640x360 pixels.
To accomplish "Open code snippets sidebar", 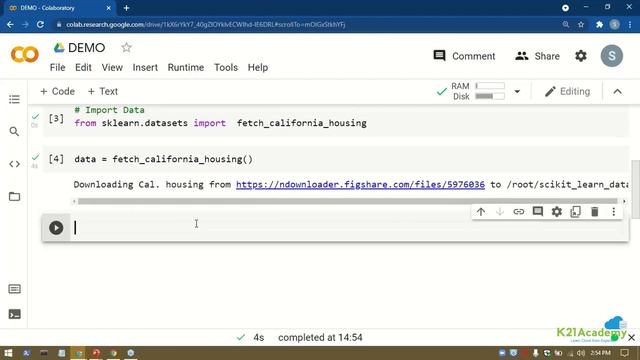I will pyautogui.click(x=14, y=164).
